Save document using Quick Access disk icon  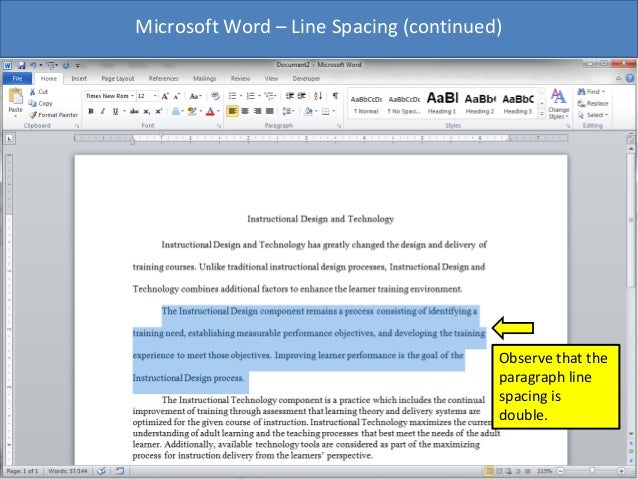(21, 65)
